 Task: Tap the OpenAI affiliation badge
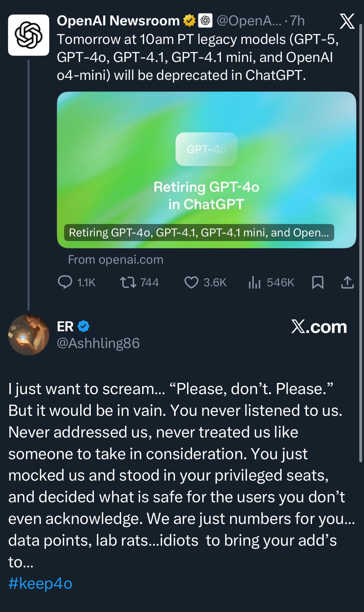click(x=205, y=21)
